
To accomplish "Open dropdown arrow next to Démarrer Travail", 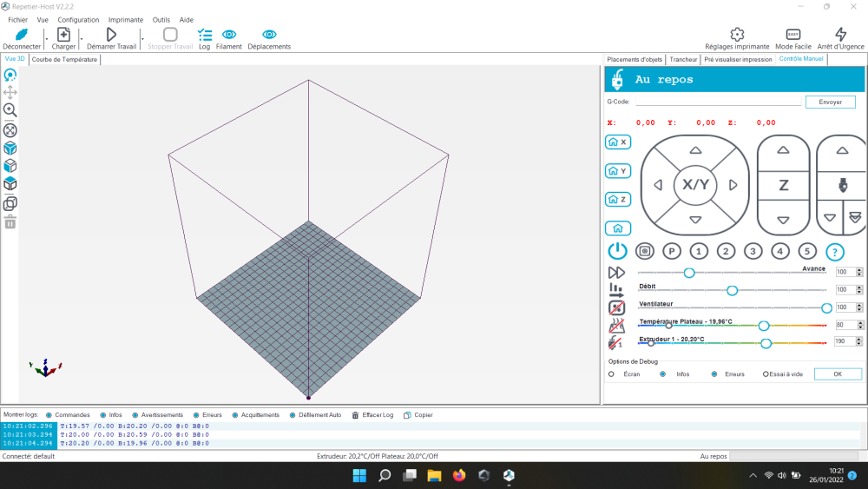I will 141,38.
